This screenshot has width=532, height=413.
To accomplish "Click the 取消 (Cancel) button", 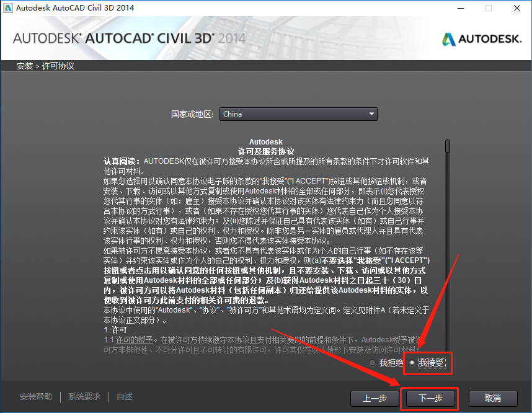I will (493, 398).
